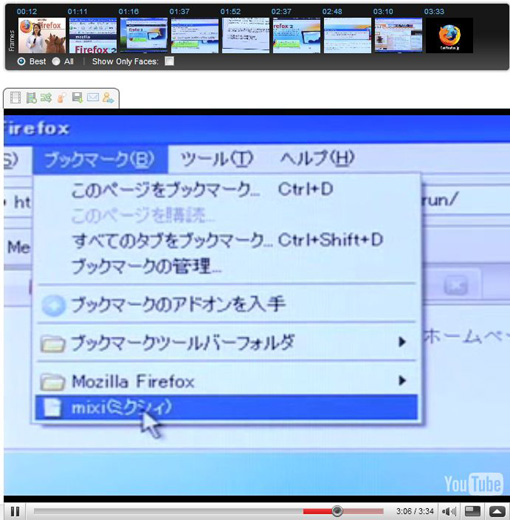This screenshot has width=510, height=520.
Task: Open the frame thumbnail at 03:10
Action: coord(398,35)
